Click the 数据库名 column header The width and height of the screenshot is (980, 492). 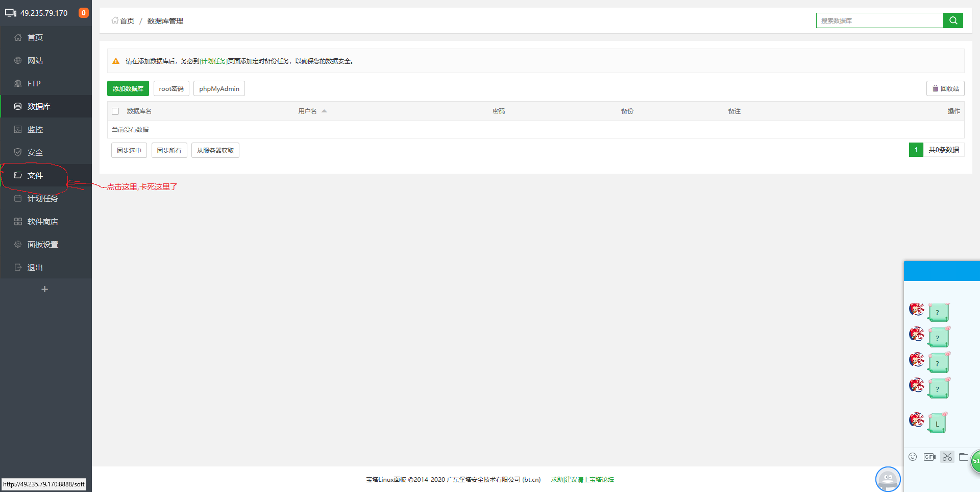139,111
